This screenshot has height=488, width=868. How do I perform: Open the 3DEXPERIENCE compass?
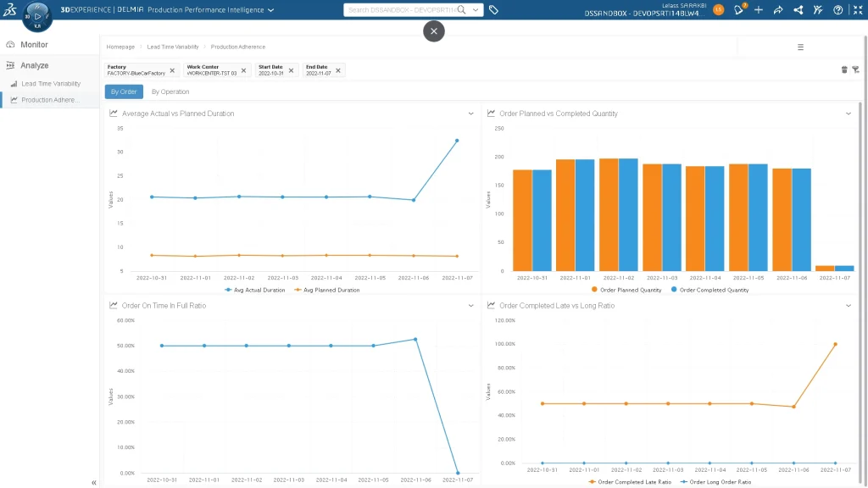click(x=36, y=15)
